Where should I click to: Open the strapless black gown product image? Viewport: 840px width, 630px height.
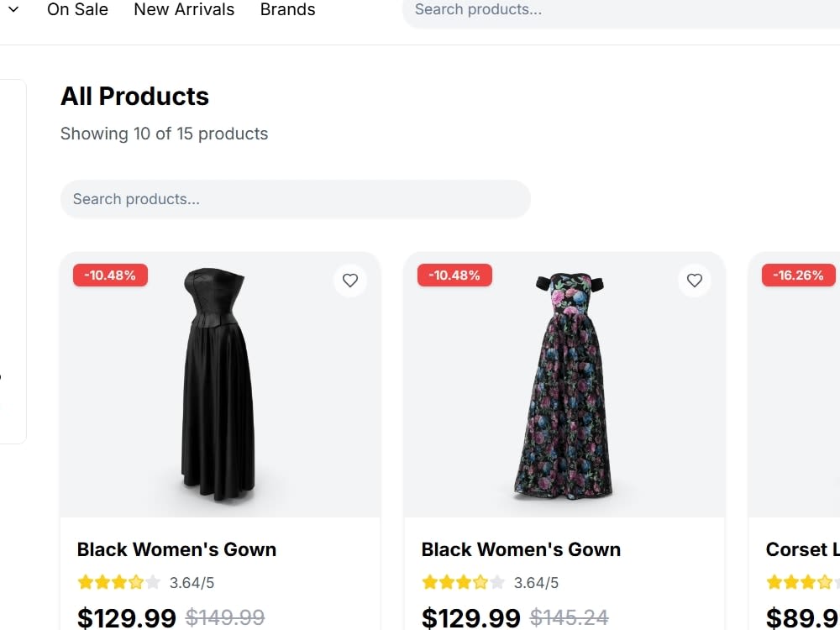point(220,386)
